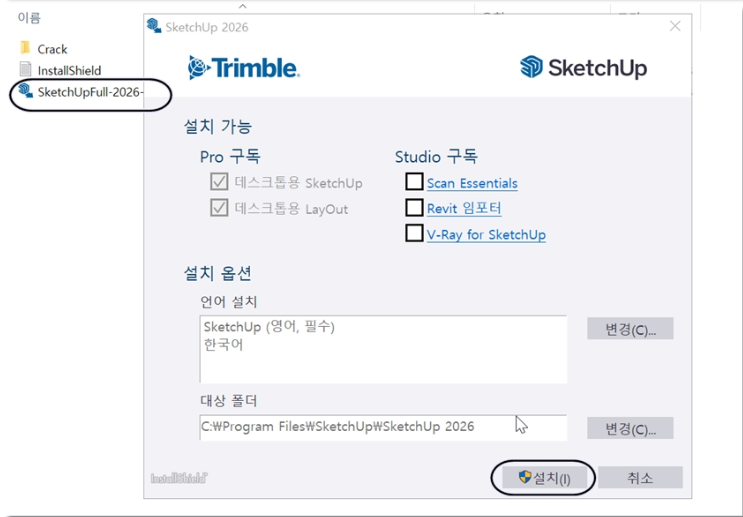Follow the V-Ray for SketchUp link
The height and width of the screenshot is (517, 743).
coord(486,235)
